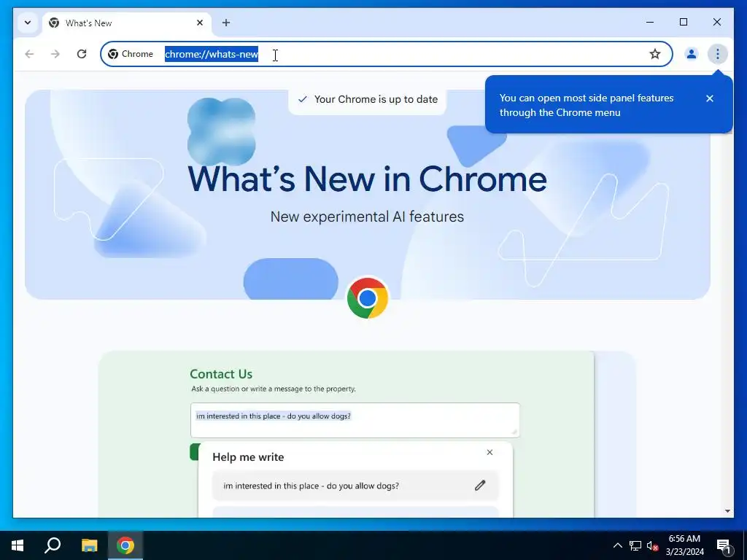Select the What's New tab

pos(127,23)
